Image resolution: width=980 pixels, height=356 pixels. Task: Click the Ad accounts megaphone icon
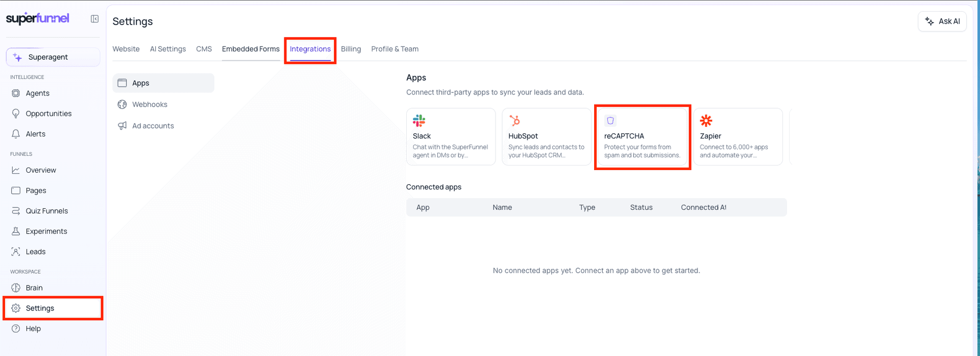(122, 126)
